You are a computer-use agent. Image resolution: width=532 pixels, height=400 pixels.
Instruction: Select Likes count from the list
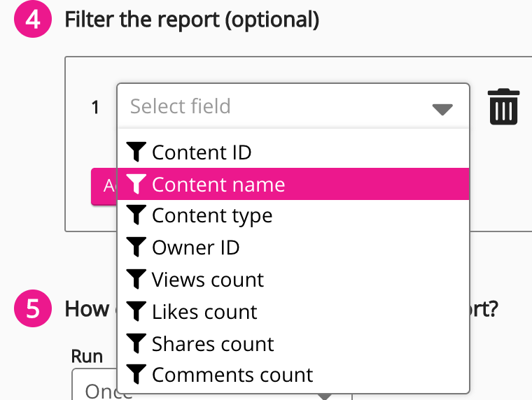[x=204, y=312]
